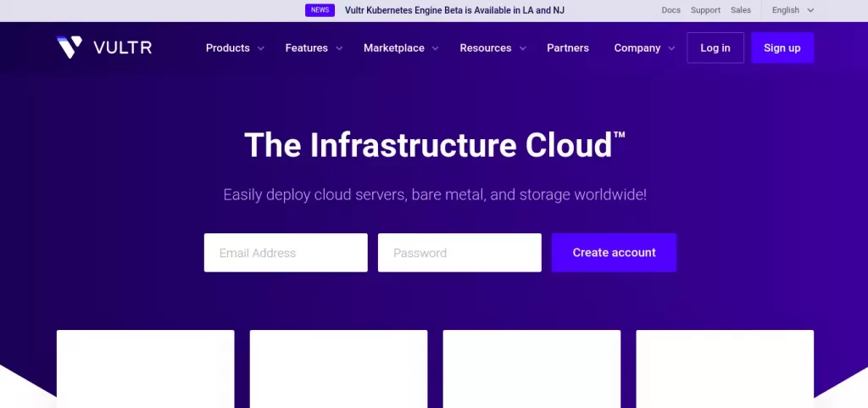Open the Company menu
This screenshot has width=868, height=408.
(x=637, y=48)
